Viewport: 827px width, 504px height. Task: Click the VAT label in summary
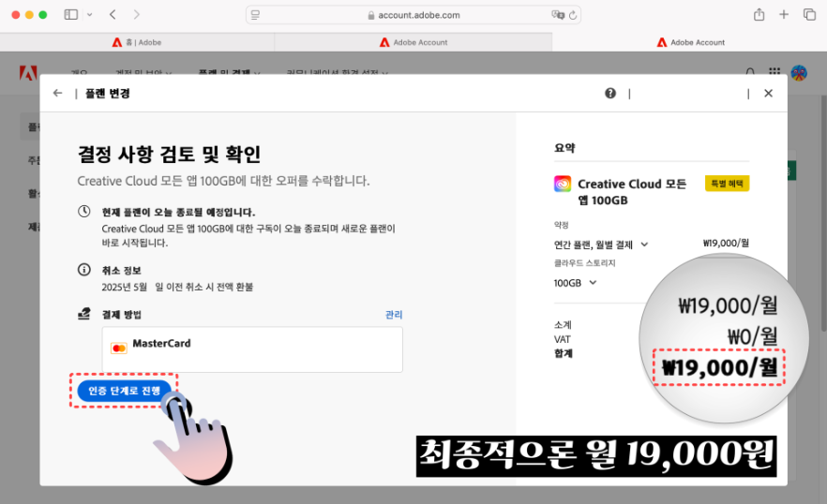[x=563, y=339]
